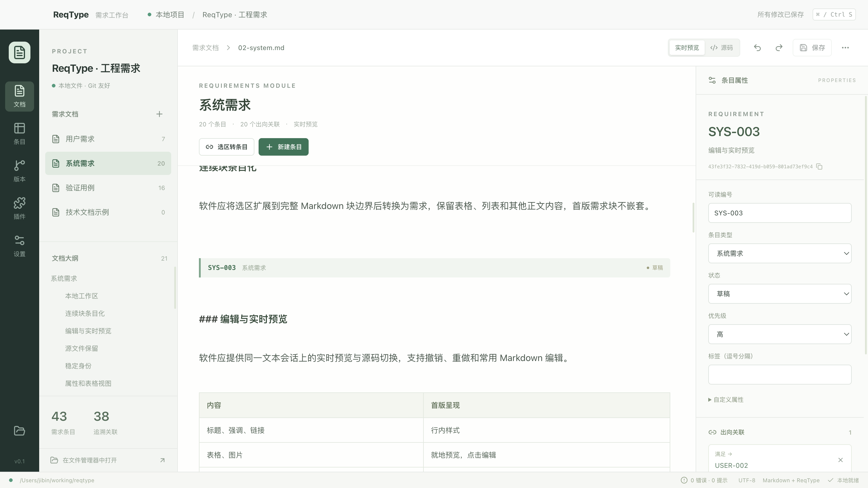Viewport: 868px width, 488px height.
Task: Copy the SYS-003 UUID with copy icon
Action: [819, 166]
